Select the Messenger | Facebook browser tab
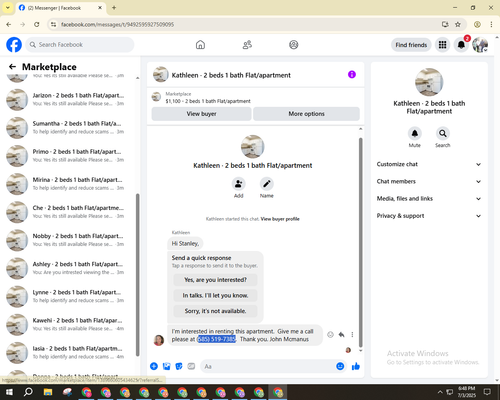This screenshot has width=500, height=400. [x=60, y=8]
